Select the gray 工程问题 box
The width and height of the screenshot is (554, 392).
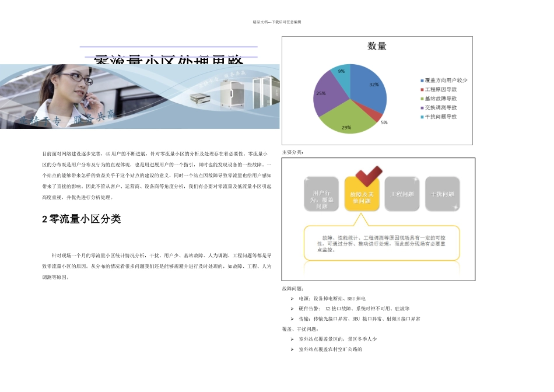402,194
